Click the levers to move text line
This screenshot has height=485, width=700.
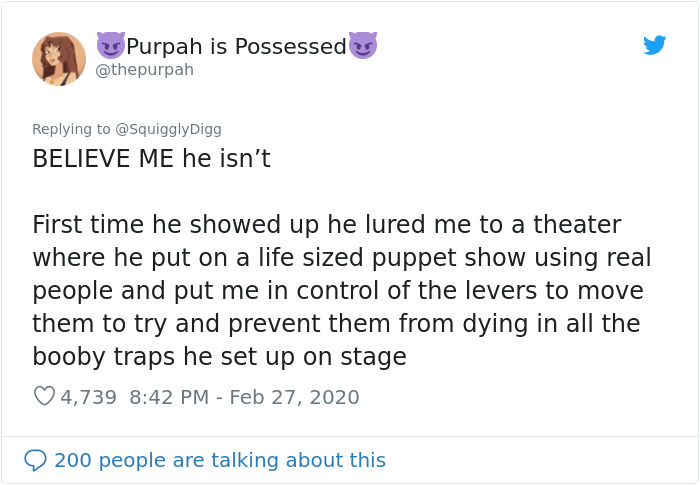coord(338,291)
